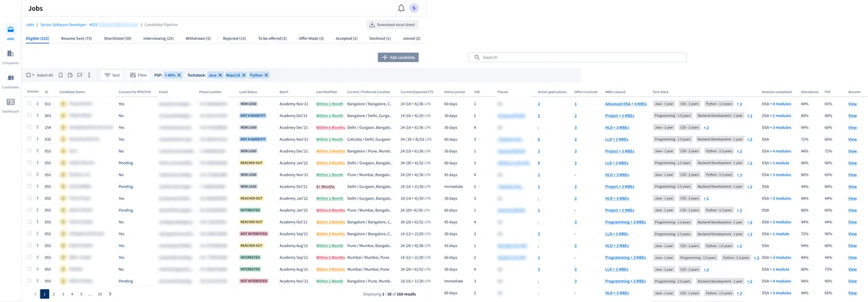Go to page 10 in pagination

tap(100, 294)
